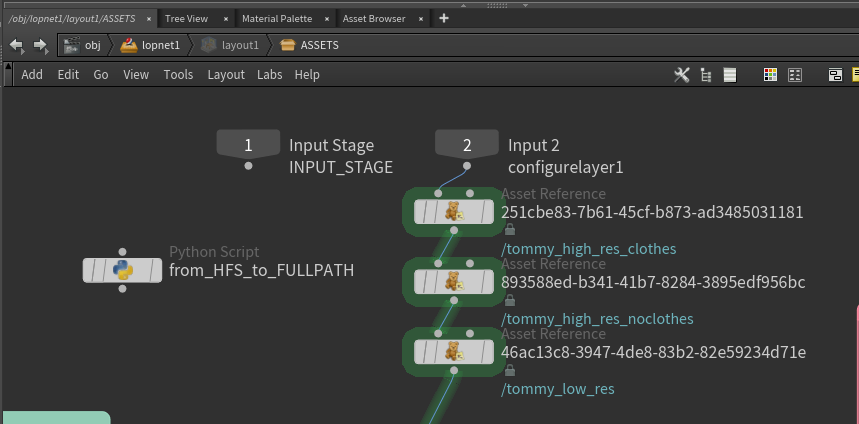The image size is (859, 424).
Task: Click output connector of 893588ed node
Action: pyautogui.click(x=453, y=300)
